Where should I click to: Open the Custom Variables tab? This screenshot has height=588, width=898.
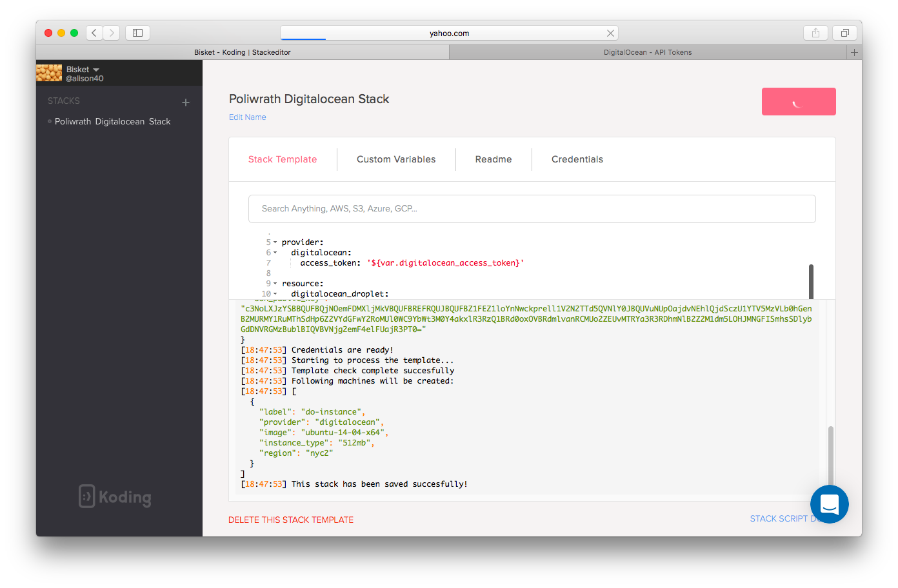(396, 159)
